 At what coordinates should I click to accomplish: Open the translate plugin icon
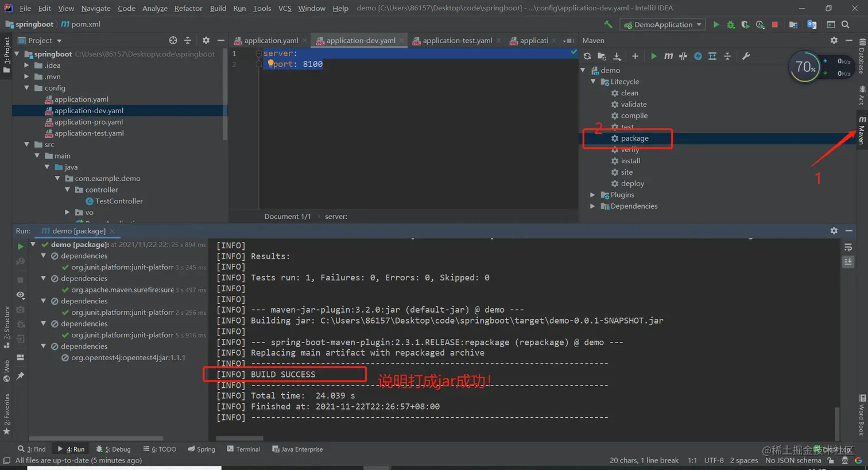point(812,24)
